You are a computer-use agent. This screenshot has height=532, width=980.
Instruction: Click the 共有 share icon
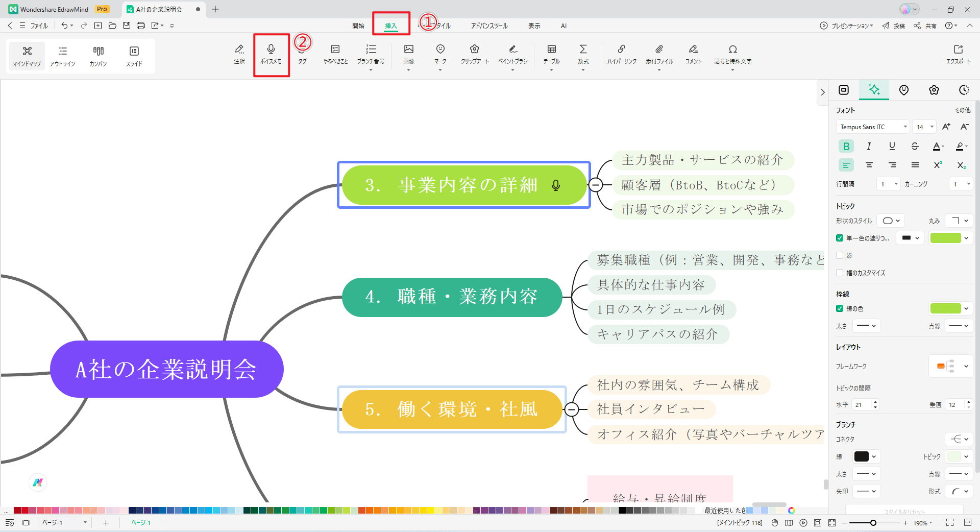925,26
